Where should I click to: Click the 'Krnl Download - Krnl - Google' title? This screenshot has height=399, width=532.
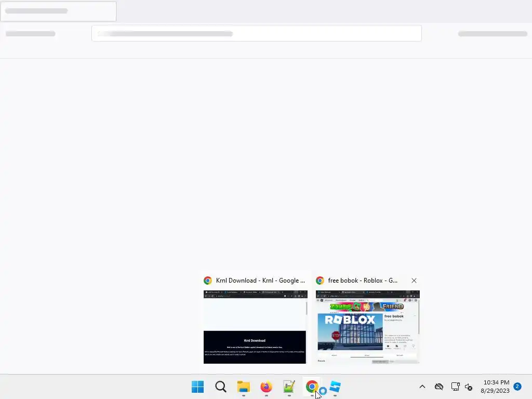(x=261, y=281)
